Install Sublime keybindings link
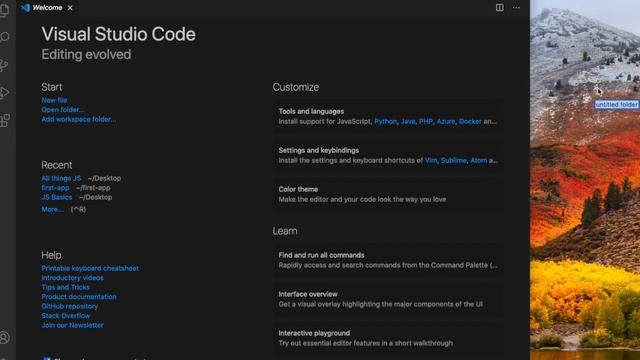Screen dimensions: 640x360 (x=453, y=160)
